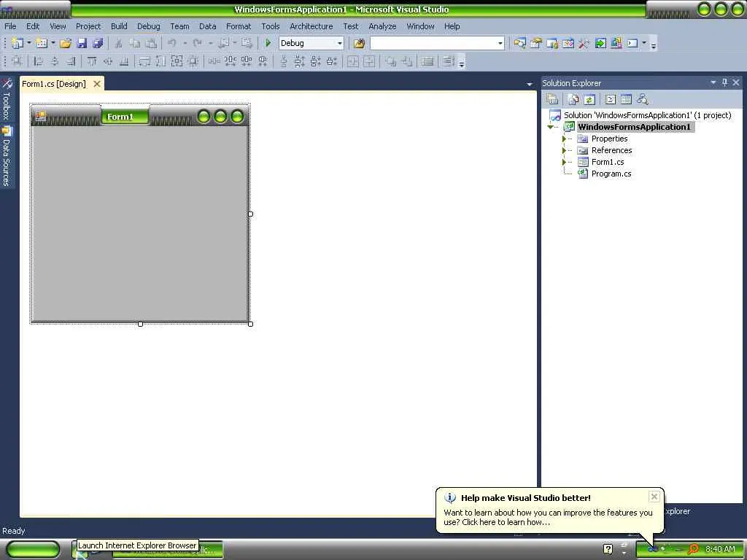Open the Extension Manager toolbar icon
The height and width of the screenshot is (560, 747).
click(616, 43)
